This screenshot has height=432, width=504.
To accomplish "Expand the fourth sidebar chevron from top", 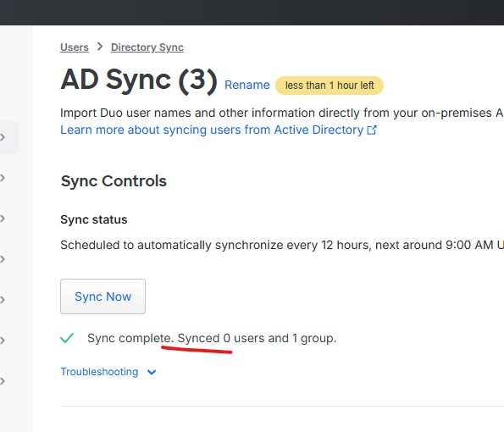I will [3, 259].
